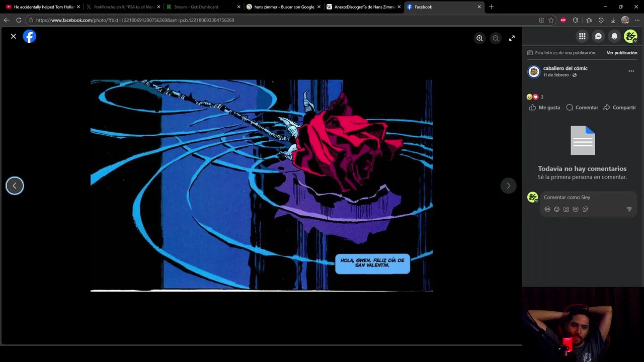Image resolution: width=644 pixels, height=362 pixels.
Task: Open the emoji picker in comment box
Action: 556,209
